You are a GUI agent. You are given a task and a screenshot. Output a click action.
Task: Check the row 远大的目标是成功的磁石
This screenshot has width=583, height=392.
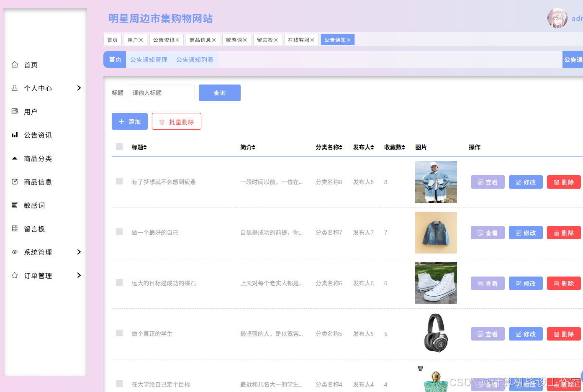pos(119,282)
